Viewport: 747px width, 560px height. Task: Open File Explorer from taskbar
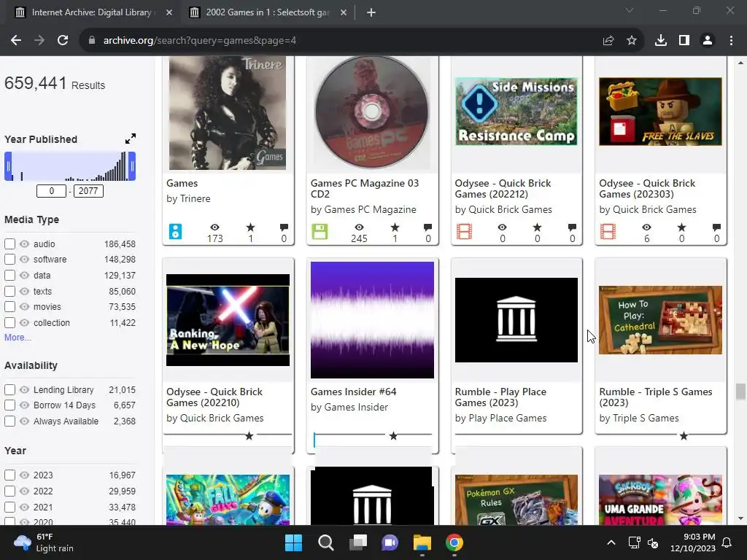(422, 542)
